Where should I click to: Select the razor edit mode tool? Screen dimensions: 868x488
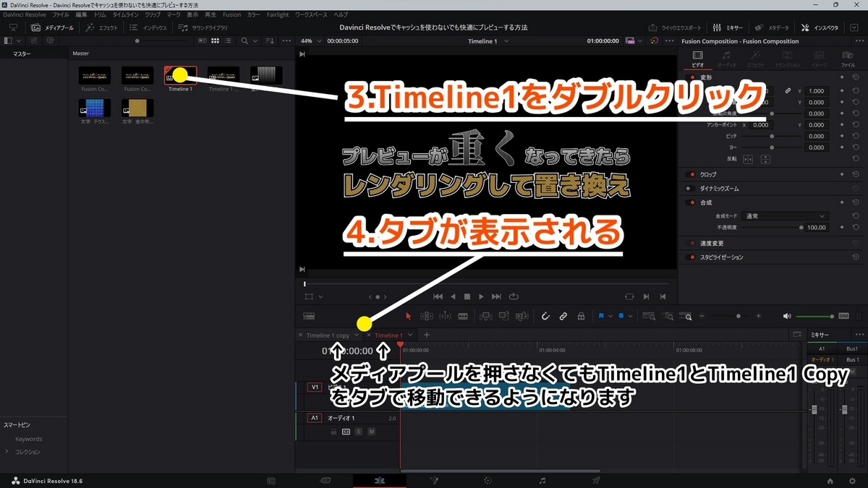click(x=462, y=316)
